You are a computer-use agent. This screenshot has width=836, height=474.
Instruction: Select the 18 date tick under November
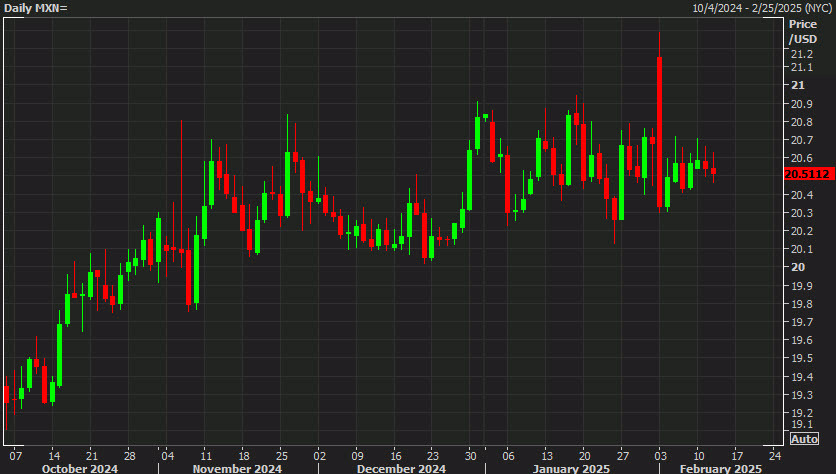pos(244,456)
